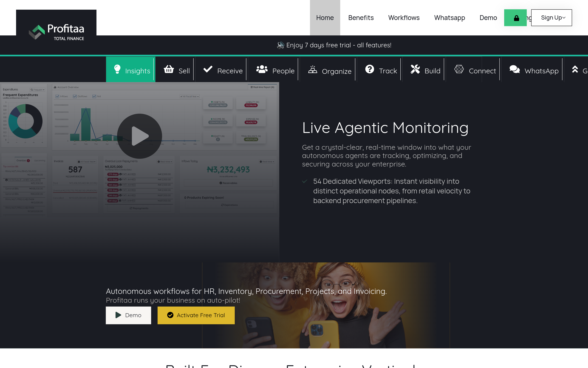This screenshot has width=588, height=368.
Task: Switch to the Track tab label
Action: tap(388, 71)
